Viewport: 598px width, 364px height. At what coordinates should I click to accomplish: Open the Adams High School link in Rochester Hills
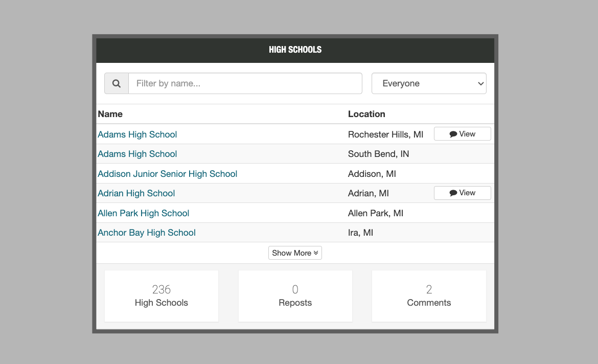point(137,134)
